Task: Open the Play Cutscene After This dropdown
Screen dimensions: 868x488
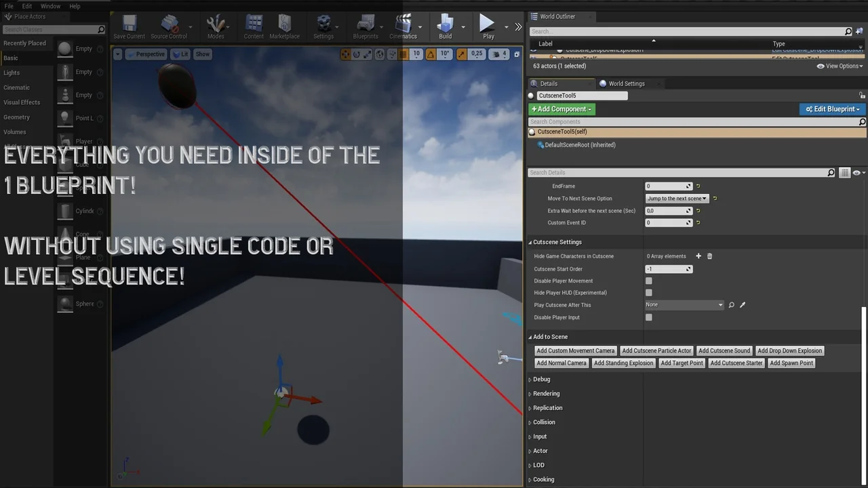Action: click(x=684, y=305)
